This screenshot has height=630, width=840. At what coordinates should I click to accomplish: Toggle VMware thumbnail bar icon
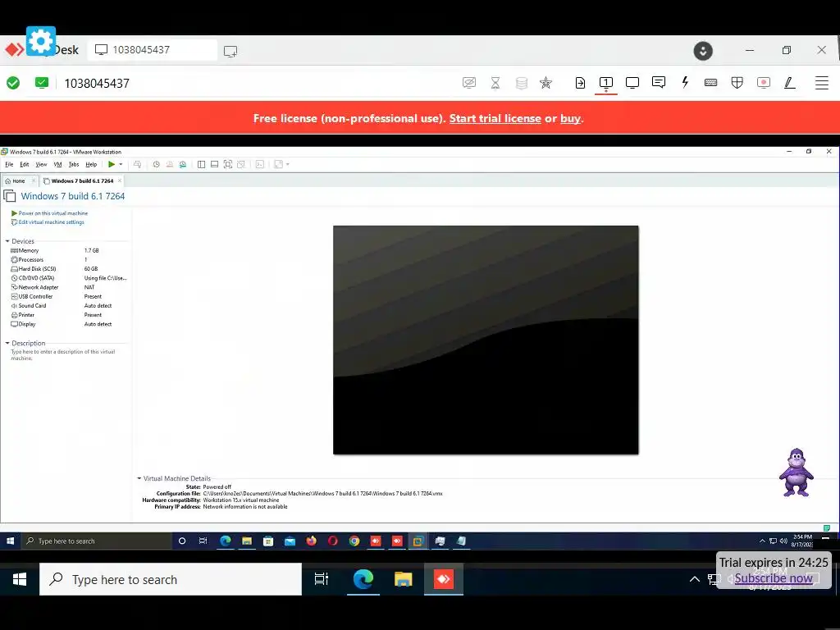pyautogui.click(x=214, y=164)
